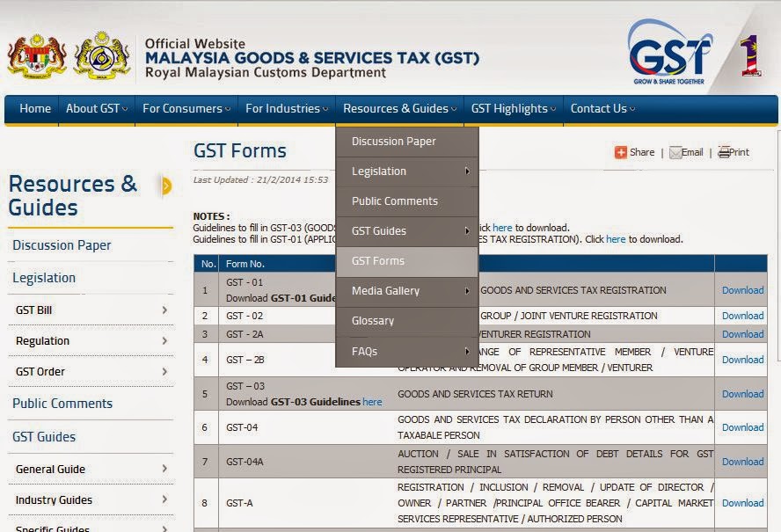
Task: Expand Industry Guides sidebar item
Action: click(x=91, y=500)
